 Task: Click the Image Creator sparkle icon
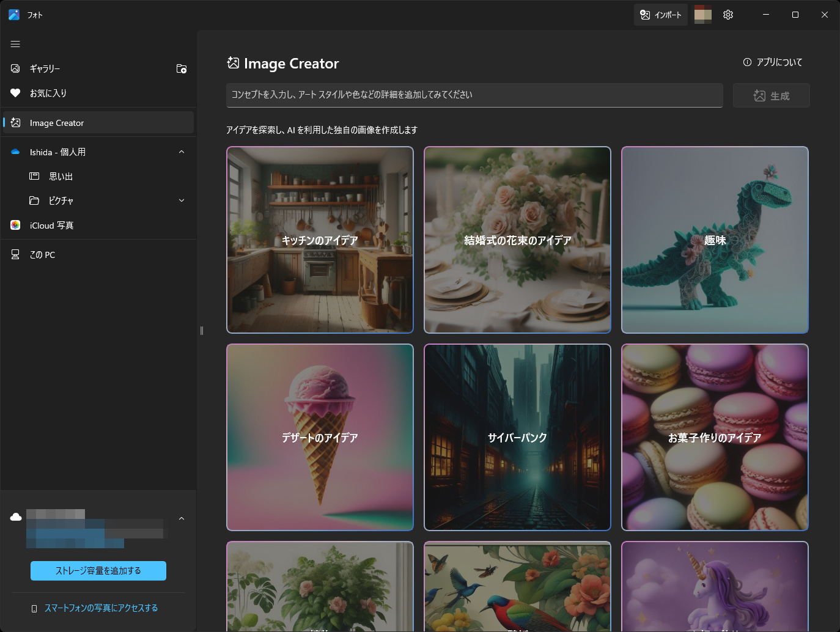point(15,122)
